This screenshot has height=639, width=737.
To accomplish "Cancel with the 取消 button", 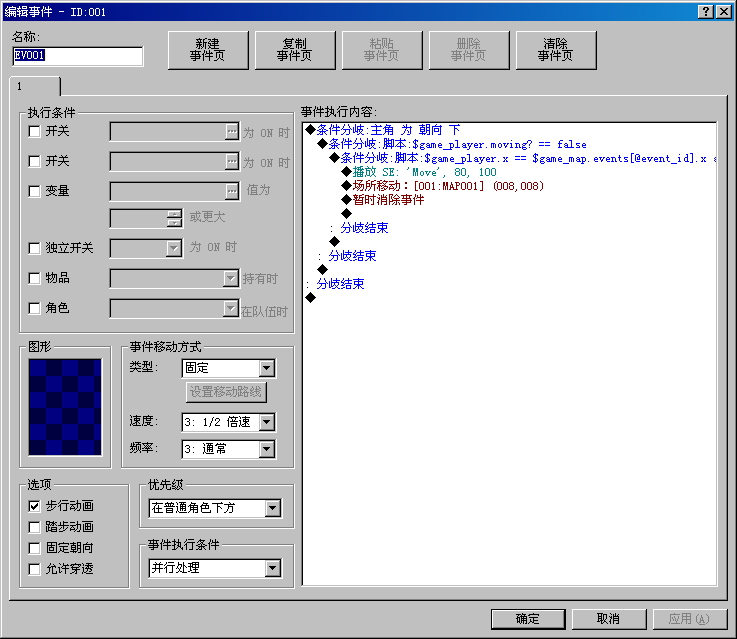I will click(609, 619).
